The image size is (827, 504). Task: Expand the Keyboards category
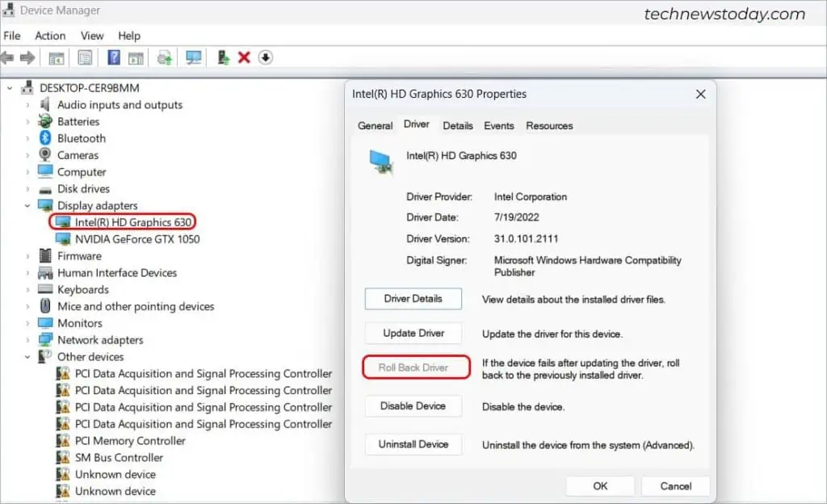coord(27,289)
